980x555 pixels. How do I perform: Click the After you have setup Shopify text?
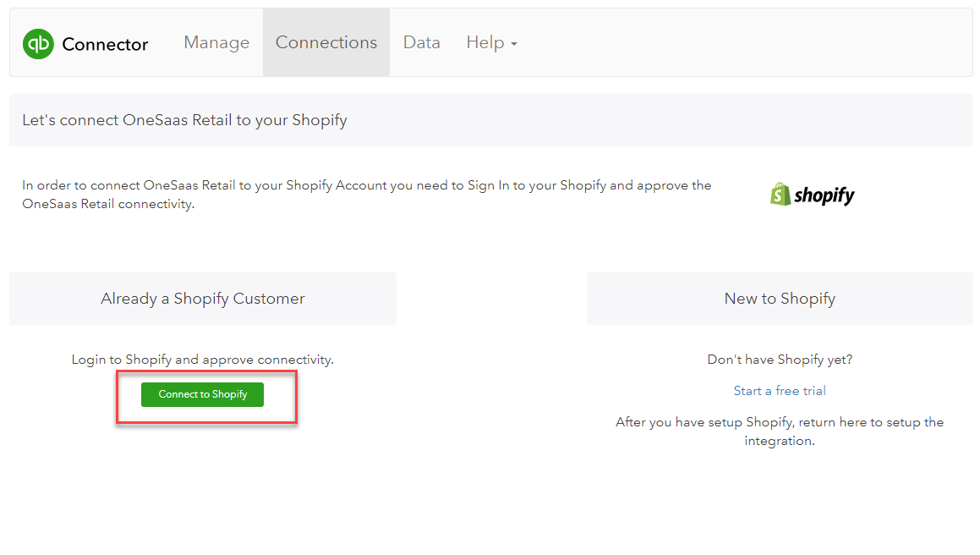pos(780,431)
